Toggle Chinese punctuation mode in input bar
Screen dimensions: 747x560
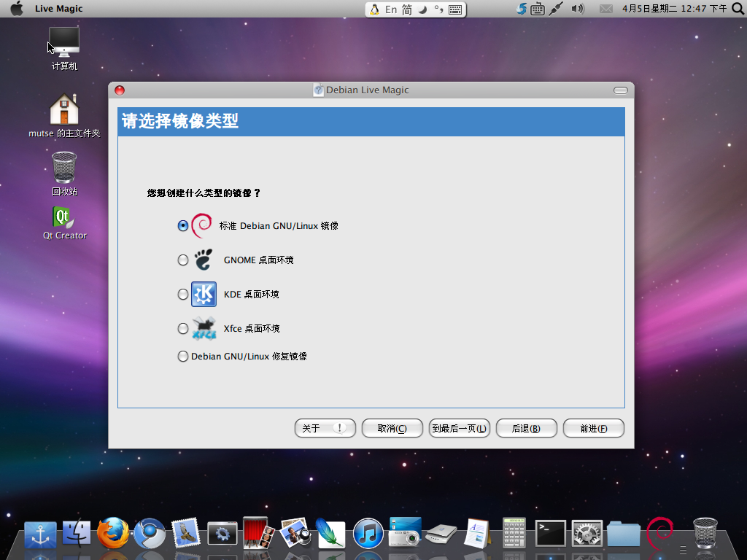coord(438,9)
